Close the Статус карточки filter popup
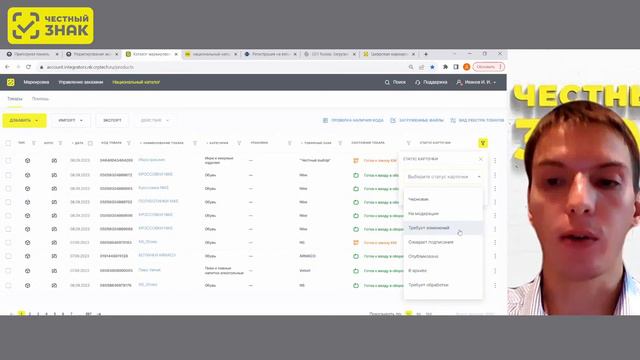The image size is (640, 360). (x=480, y=159)
